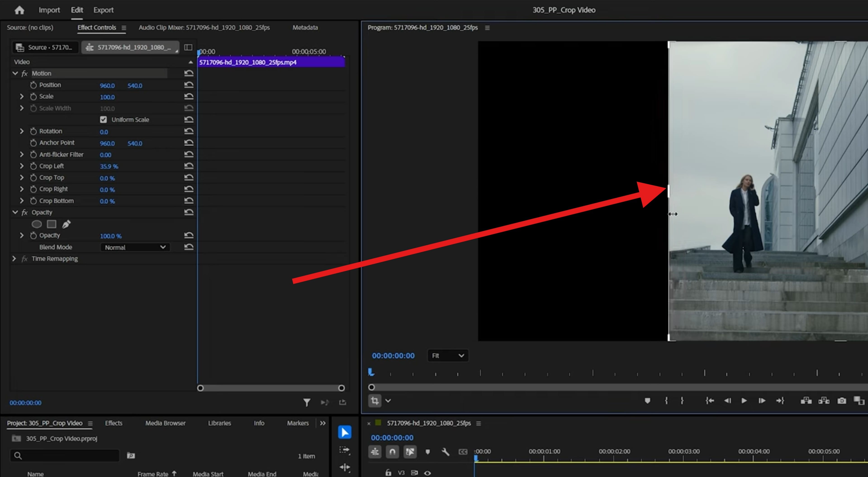This screenshot has height=477, width=868.
Task: Click the reset arrow next to Rotation
Action: pyautogui.click(x=189, y=131)
